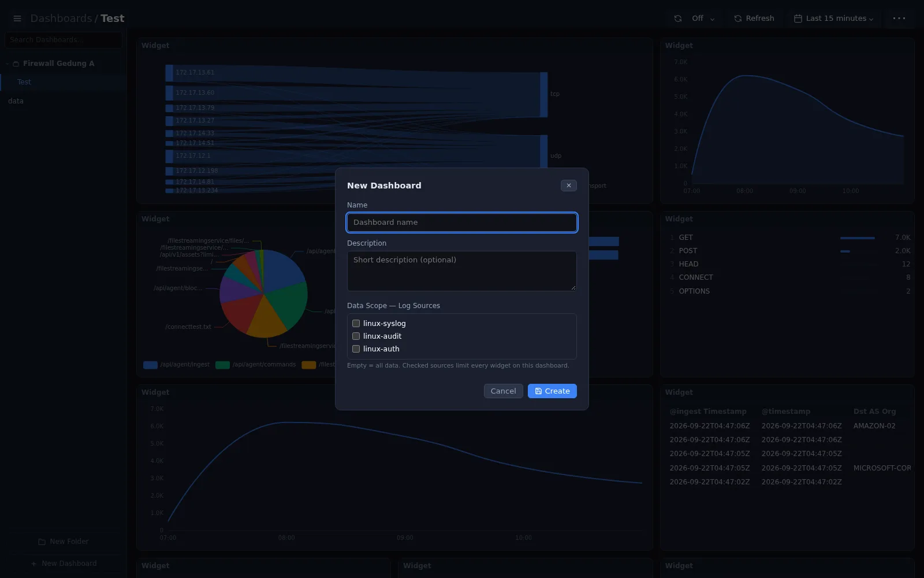Click the blue /api/agent/ingest legend swatch
This screenshot has width=924, height=578.
(x=150, y=365)
